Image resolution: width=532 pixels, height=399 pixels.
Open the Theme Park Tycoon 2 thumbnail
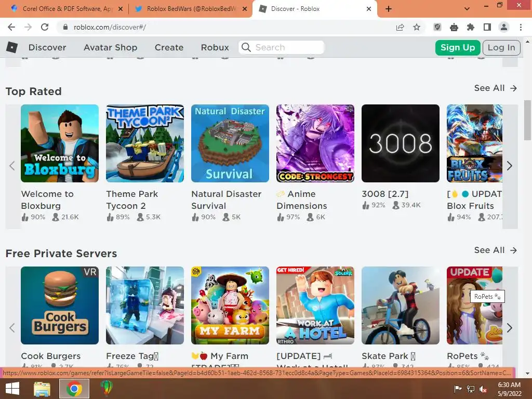[145, 143]
